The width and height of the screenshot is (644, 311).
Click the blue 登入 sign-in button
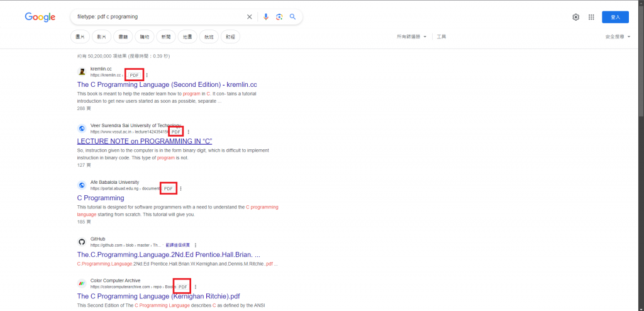[x=615, y=17]
